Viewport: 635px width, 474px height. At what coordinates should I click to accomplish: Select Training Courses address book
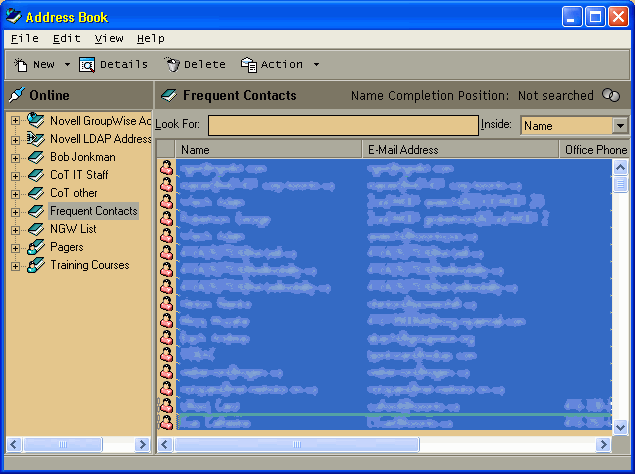pos(90,265)
